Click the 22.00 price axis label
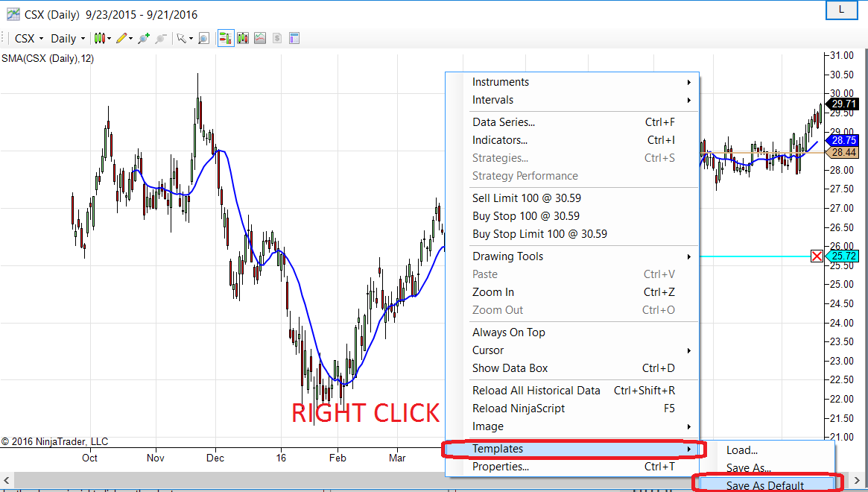868x492 pixels. pos(841,399)
